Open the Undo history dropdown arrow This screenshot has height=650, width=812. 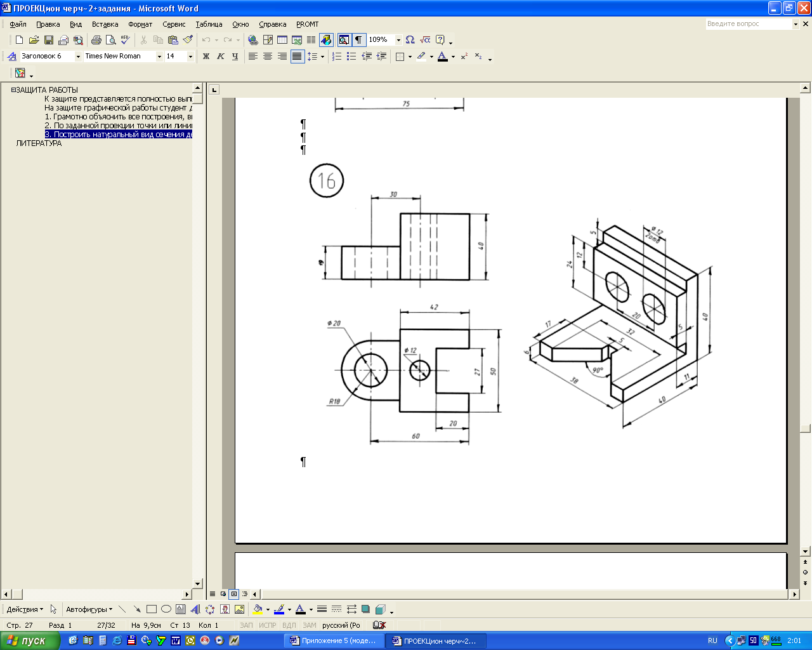(216, 40)
